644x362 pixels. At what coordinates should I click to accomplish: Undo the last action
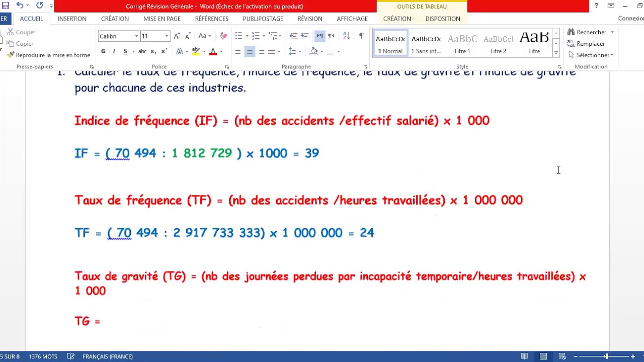click(20, 6)
